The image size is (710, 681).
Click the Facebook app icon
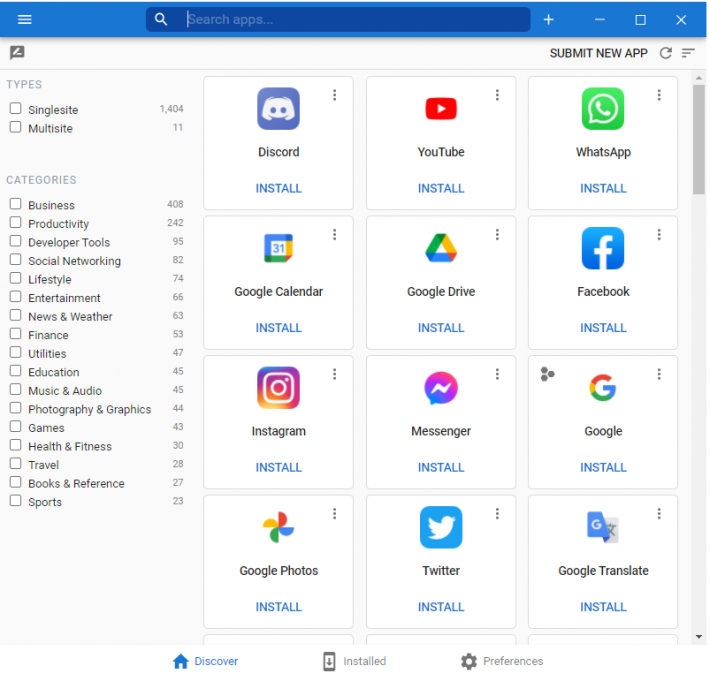click(603, 248)
